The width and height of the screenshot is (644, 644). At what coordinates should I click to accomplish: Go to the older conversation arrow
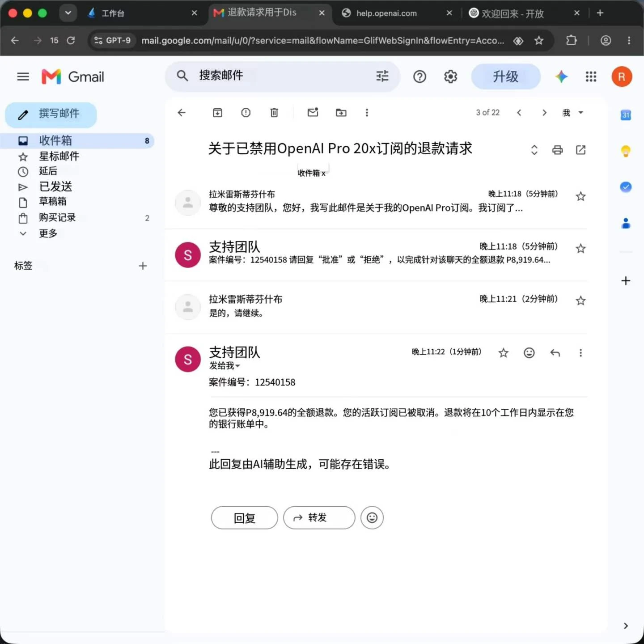coord(544,113)
